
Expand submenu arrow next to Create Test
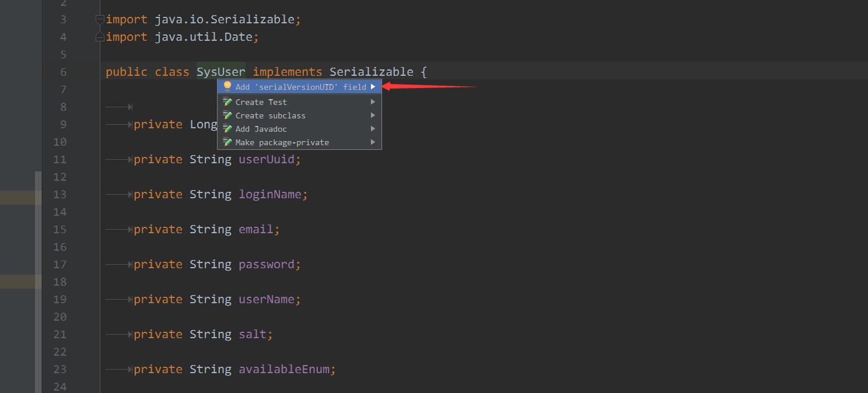[x=373, y=102]
